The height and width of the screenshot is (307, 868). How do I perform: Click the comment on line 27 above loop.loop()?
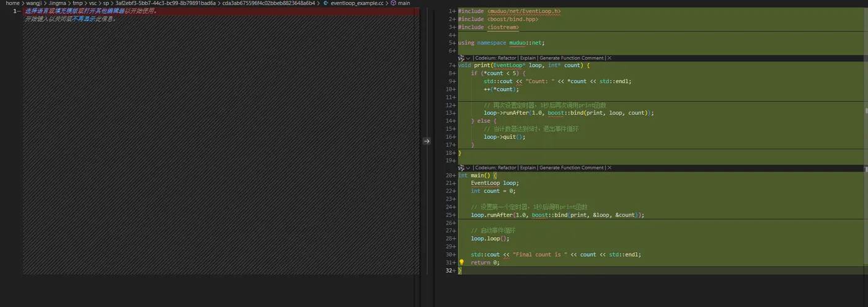[x=494, y=230]
